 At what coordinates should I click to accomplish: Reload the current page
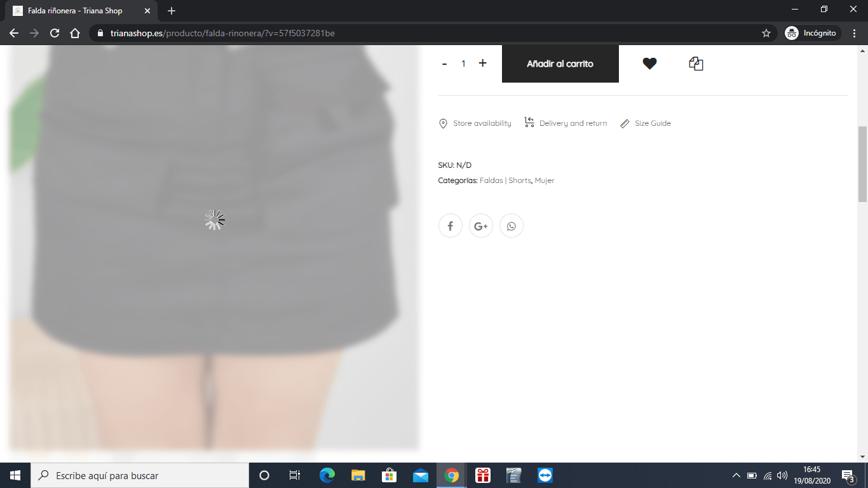pyautogui.click(x=55, y=33)
